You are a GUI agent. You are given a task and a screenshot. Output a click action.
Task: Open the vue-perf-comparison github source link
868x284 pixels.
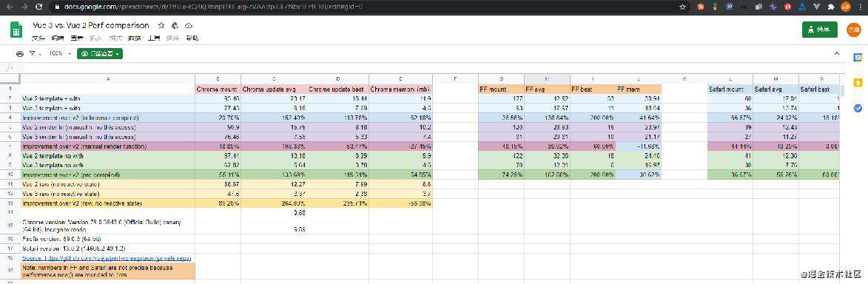pyautogui.click(x=107, y=258)
